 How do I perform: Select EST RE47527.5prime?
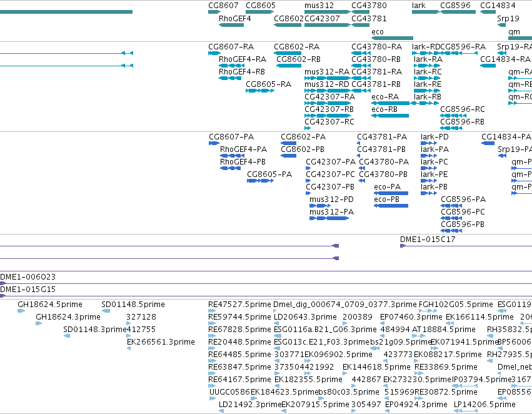[x=239, y=305]
